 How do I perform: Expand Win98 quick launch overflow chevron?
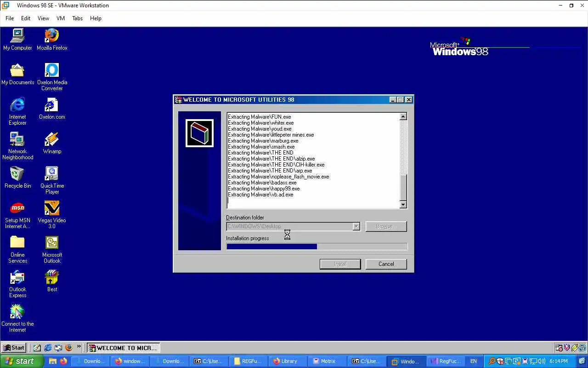tap(79, 346)
